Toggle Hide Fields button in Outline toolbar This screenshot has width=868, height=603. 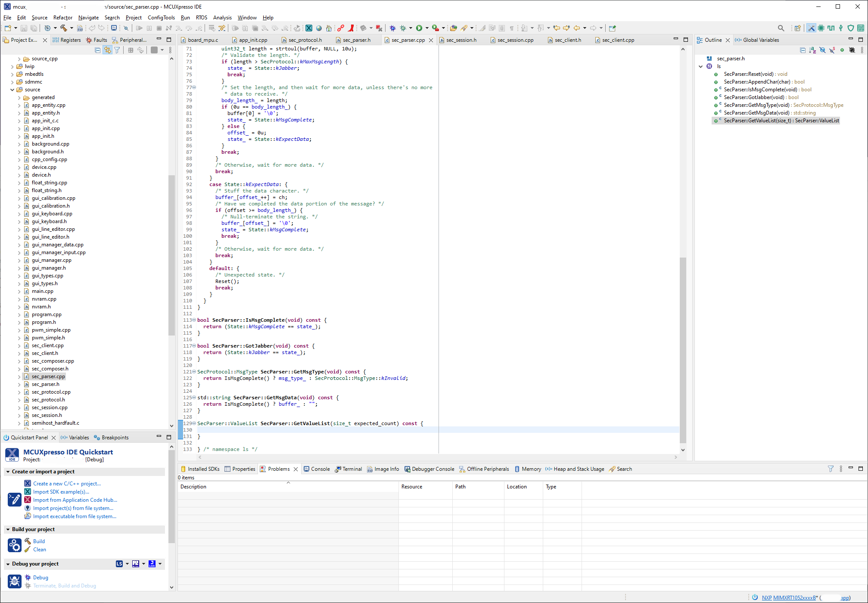pos(822,50)
